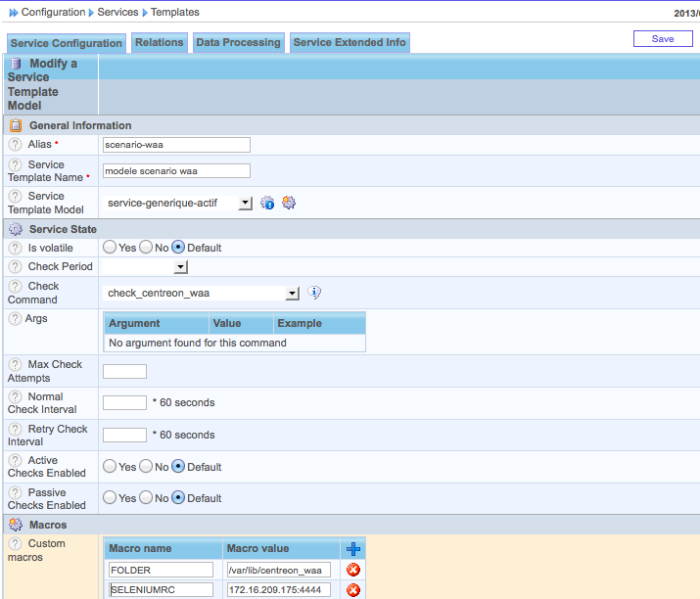700x599 pixels.
Task: Click the Save button
Action: 662,39
